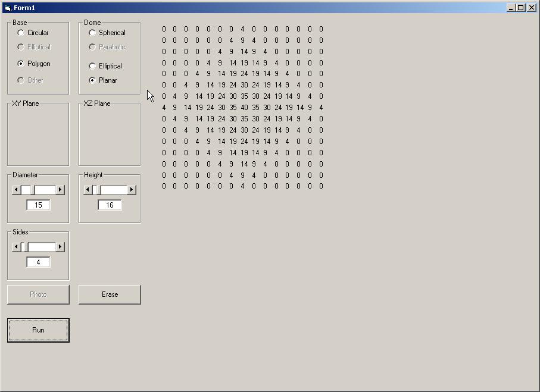Minimize the Form1 window
Image resolution: width=540 pixels, height=392 pixels.
511,8
